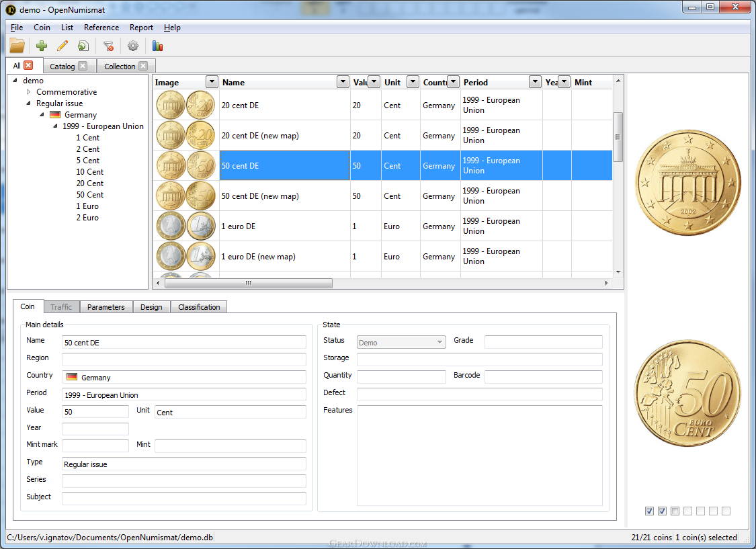Open the Reference menu
This screenshot has height=549, width=756.
[x=101, y=28]
